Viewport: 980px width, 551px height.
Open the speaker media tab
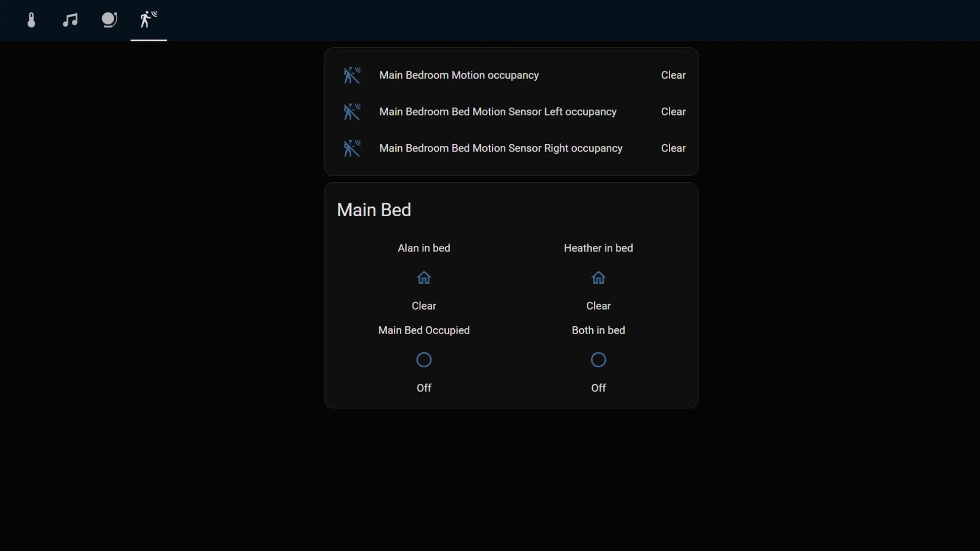[109, 20]
